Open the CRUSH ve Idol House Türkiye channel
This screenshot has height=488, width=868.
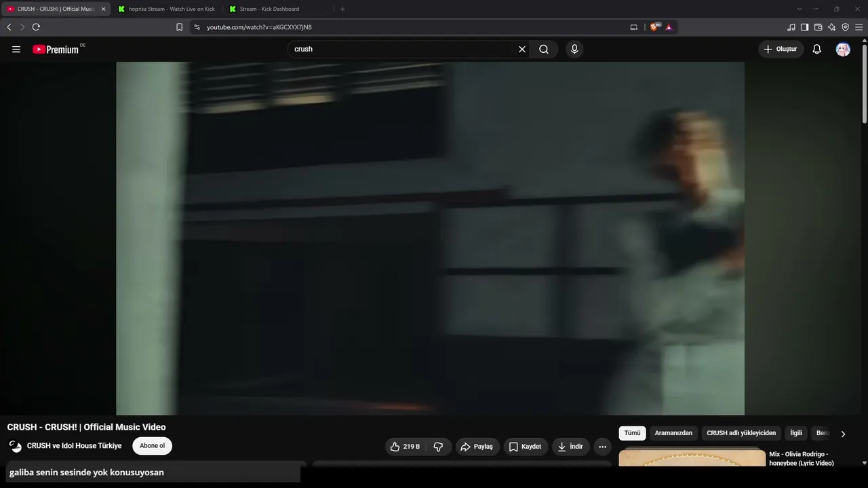(75, 446)
